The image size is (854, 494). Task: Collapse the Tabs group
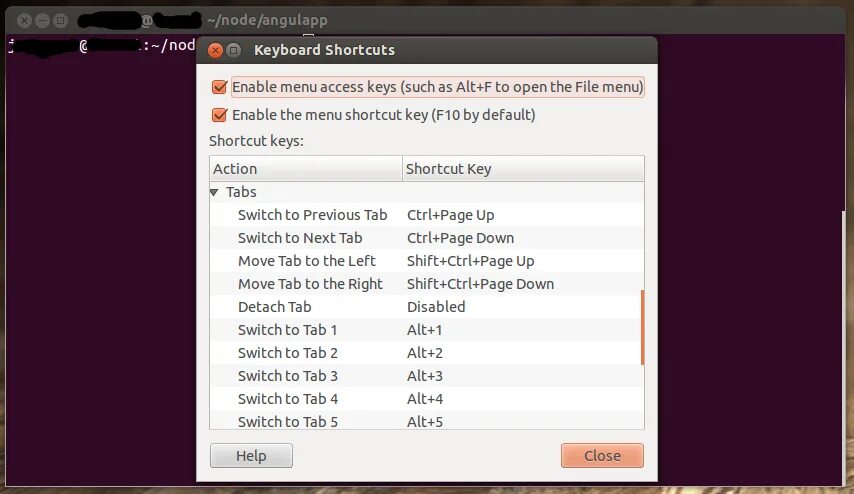point(214,192)
